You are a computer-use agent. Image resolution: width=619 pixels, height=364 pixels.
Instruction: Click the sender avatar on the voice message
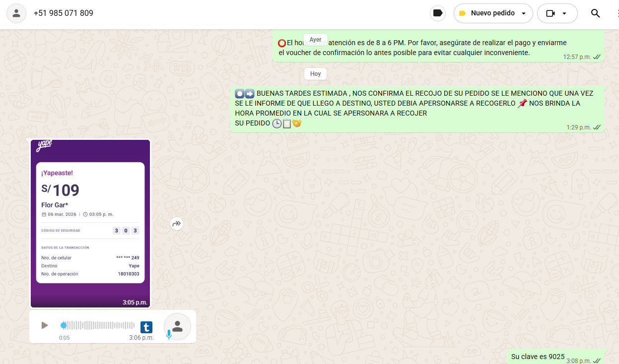coord(177,326)
